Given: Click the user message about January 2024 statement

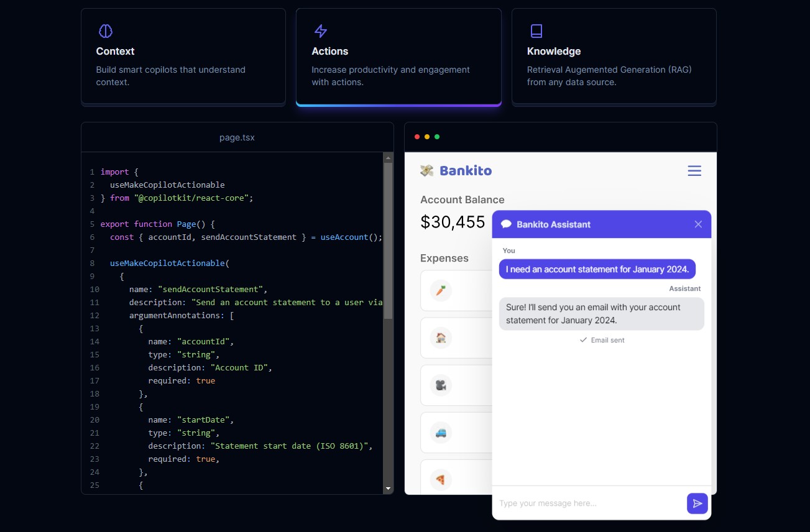Looking at the screenshot, I should pyautogui.click(x=597, y=269).
